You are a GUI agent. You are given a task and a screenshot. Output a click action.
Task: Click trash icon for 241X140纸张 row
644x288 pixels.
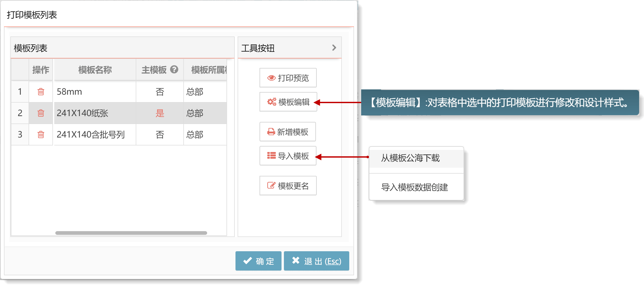(41, 113)
